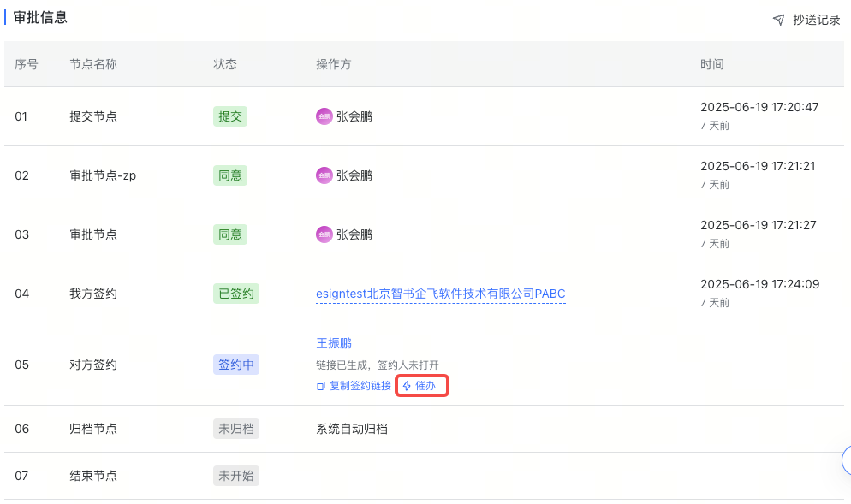Select the 签约中 status badge in row 05
The height and width of the screenshot is (504, 851).
coord(235,364)
